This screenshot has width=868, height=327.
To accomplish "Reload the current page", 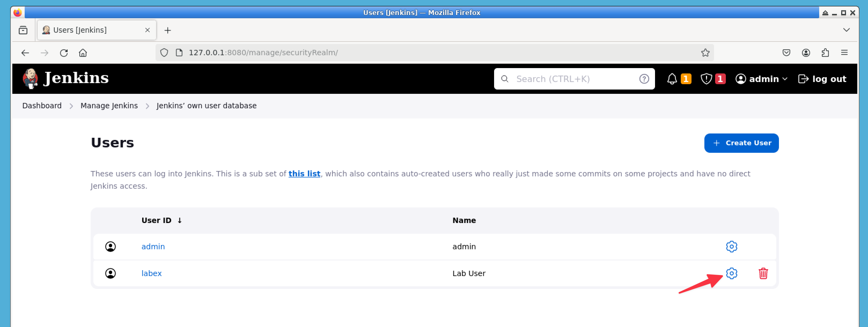I will click(x=64, y=53).
